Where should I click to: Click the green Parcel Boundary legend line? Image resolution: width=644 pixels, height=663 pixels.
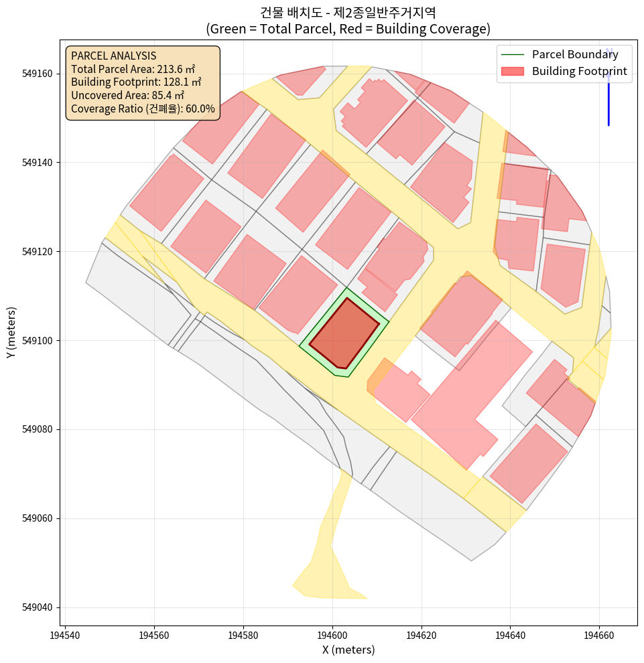(x=513, y=54)
